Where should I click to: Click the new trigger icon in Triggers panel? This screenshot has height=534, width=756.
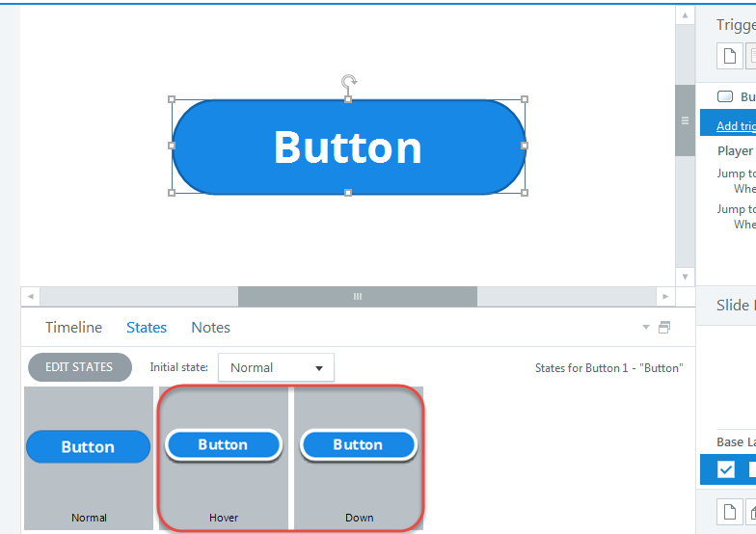730,56
